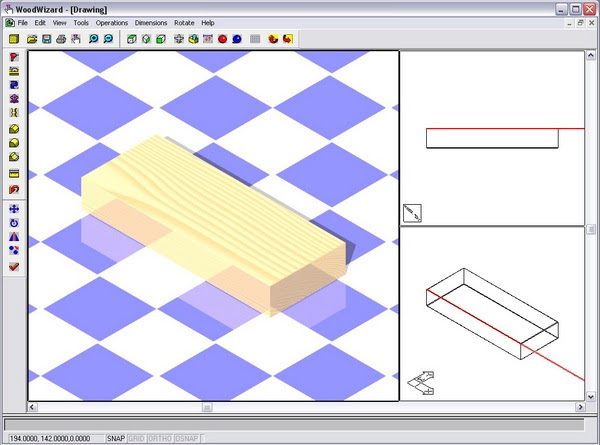Open the View menu

(59, 23)
